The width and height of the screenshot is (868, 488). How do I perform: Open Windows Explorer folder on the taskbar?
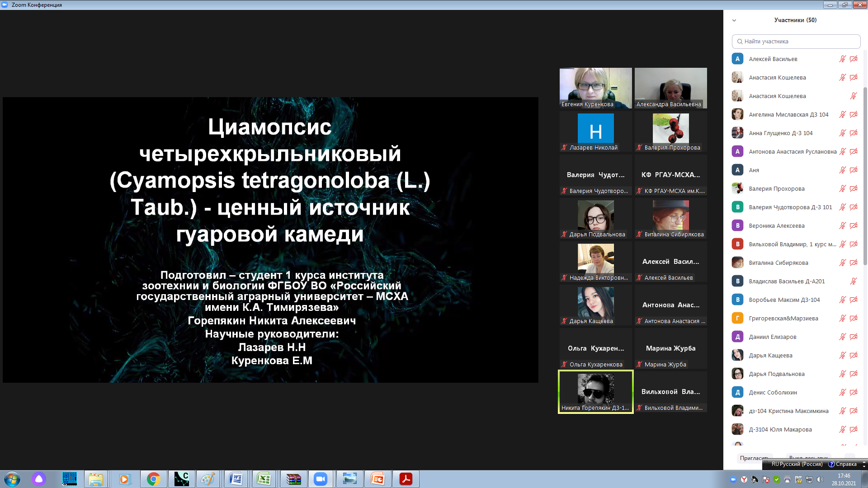[96, 479]
